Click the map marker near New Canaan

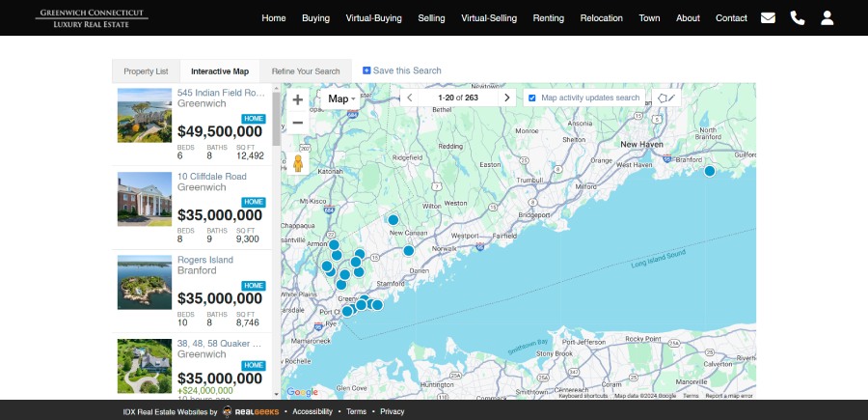[393, 220]
